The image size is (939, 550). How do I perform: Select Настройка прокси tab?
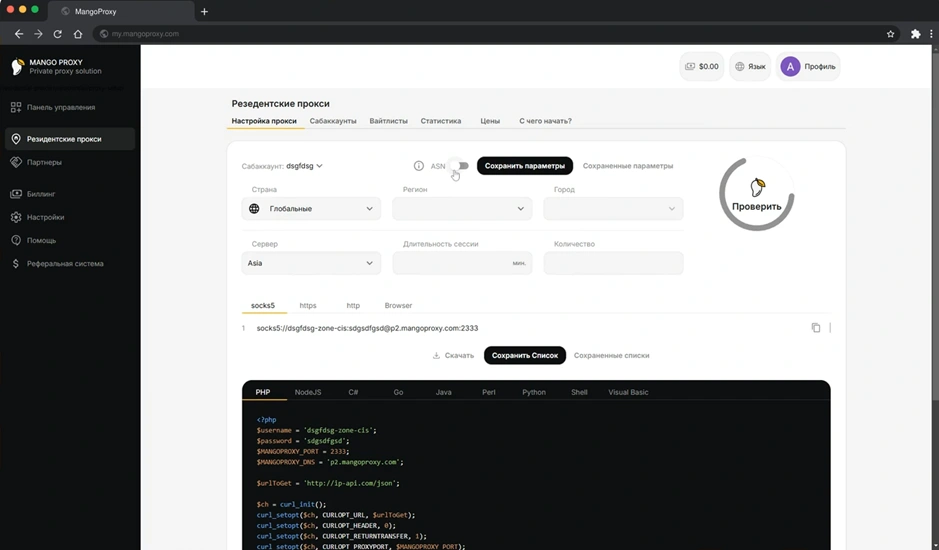pyautogui.click(x=264, y=121)
